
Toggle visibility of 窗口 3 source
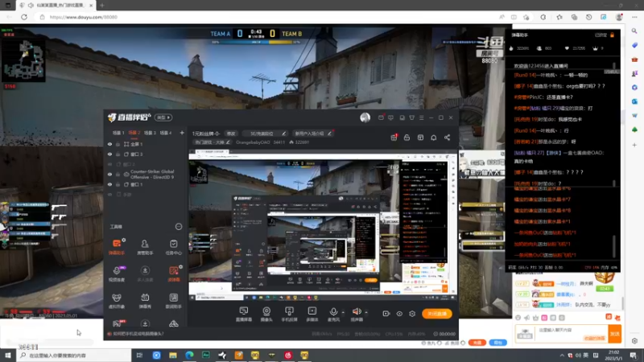109,154
